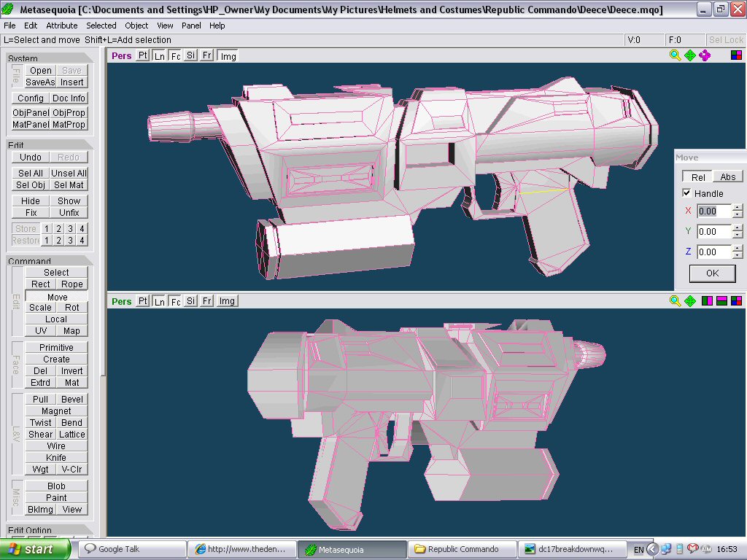The image size is (747, 560).
Task: Open the Attribute menu
Action: [x=61, y=26]
